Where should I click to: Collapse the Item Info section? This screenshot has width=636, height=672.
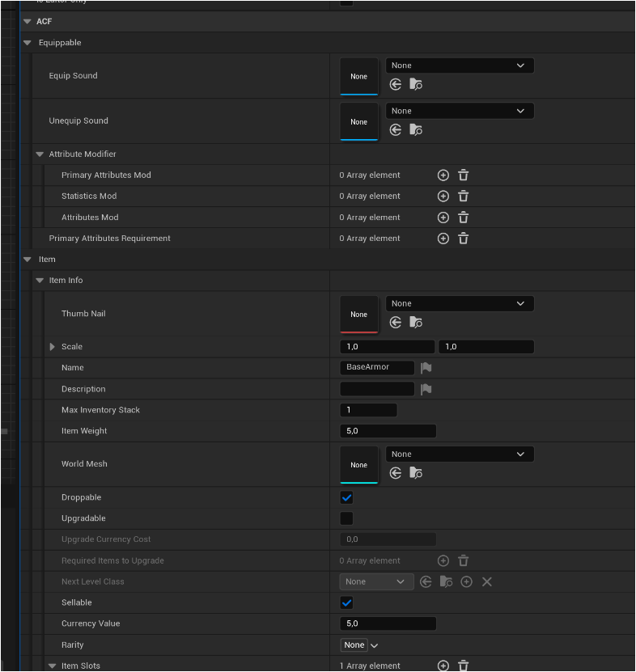[40, 281]
